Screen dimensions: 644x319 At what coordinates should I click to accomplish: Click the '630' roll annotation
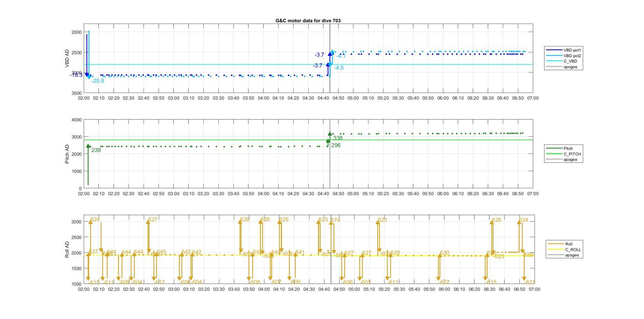(x=444, y=253)
